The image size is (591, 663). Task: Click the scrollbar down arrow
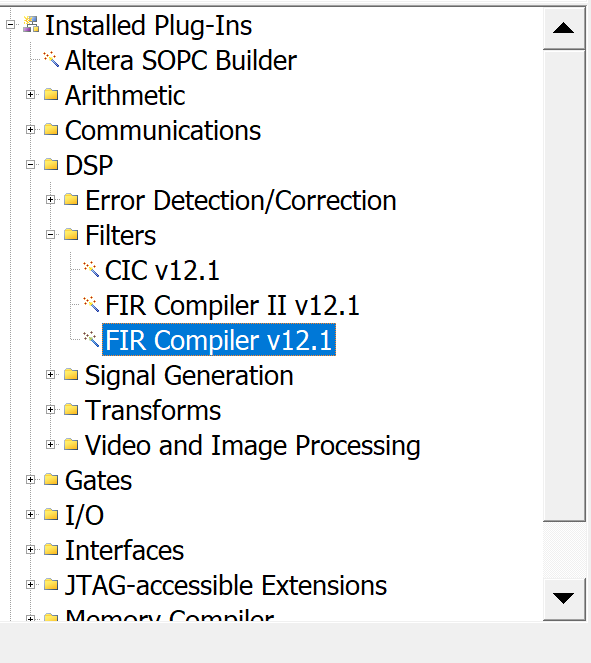pyautogui.click(x=563, y=598)
